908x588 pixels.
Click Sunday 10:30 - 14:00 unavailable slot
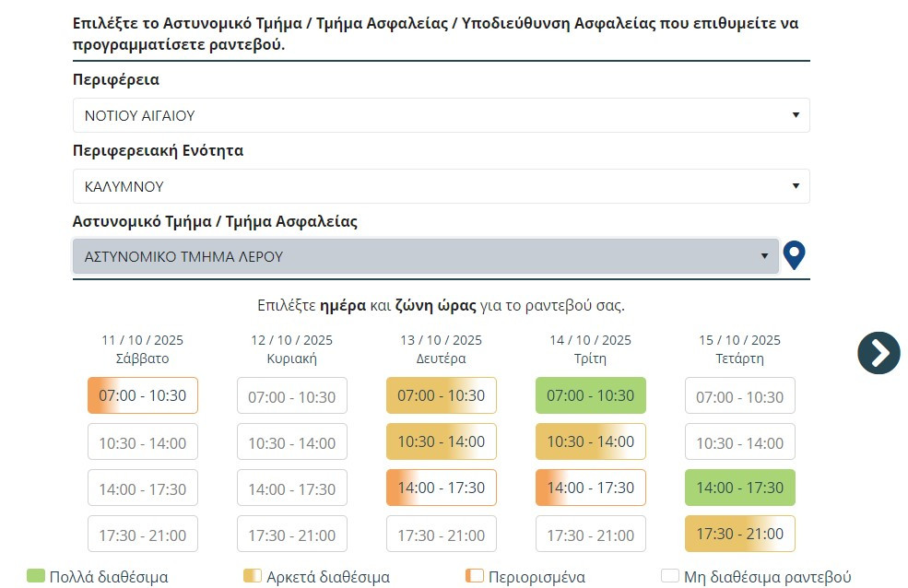tap(292, 442)
